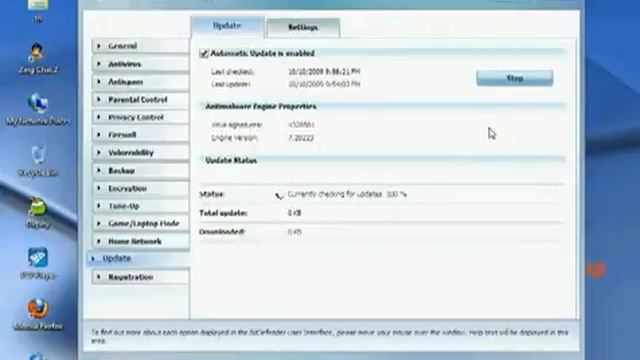Click the Downloaded 0 KB value
Viewport: 640px width, 360px height.
[x=294, y=232]
